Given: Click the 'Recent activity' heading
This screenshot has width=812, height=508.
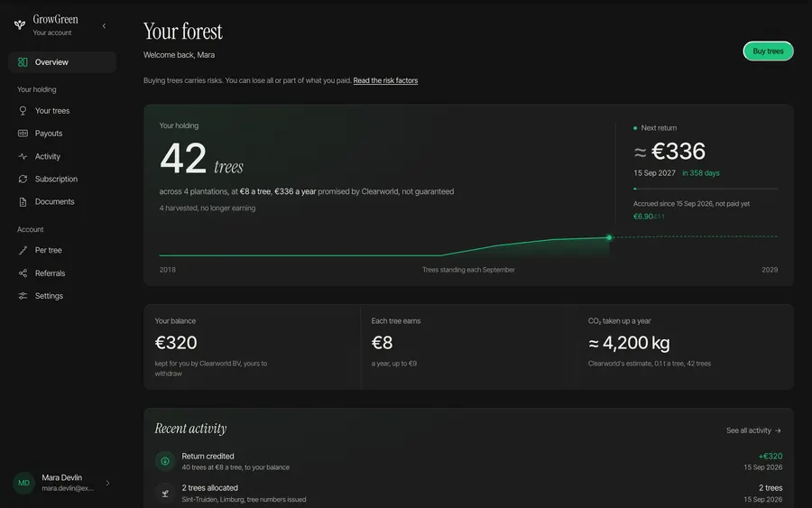Looking at the screenshot, I should [190, 429].
